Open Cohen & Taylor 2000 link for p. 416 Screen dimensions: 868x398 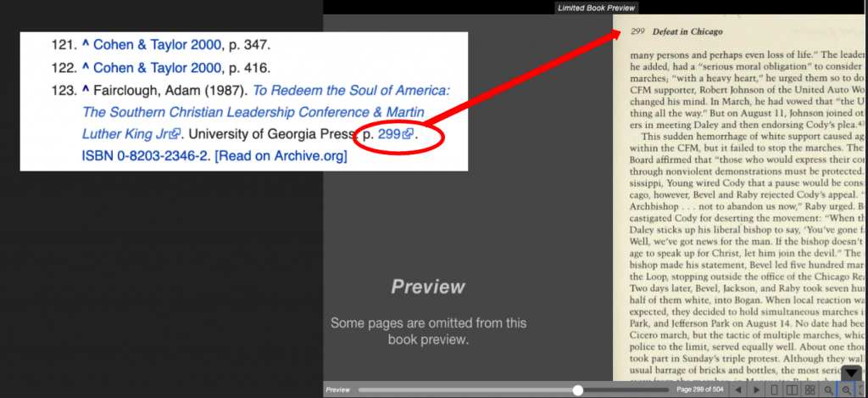(157, 68)
